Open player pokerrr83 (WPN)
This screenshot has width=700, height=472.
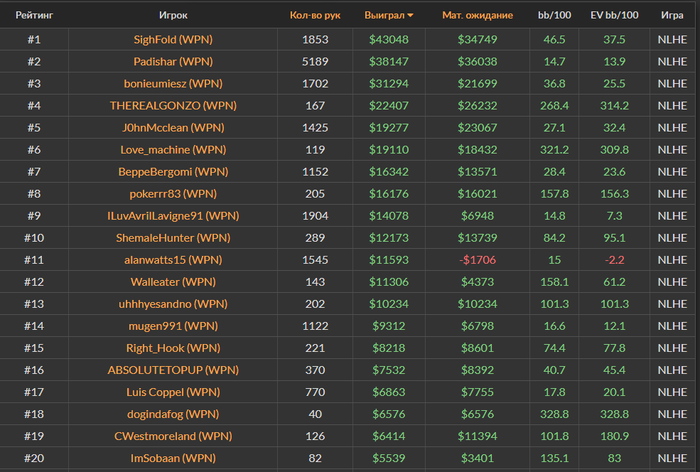173,193
